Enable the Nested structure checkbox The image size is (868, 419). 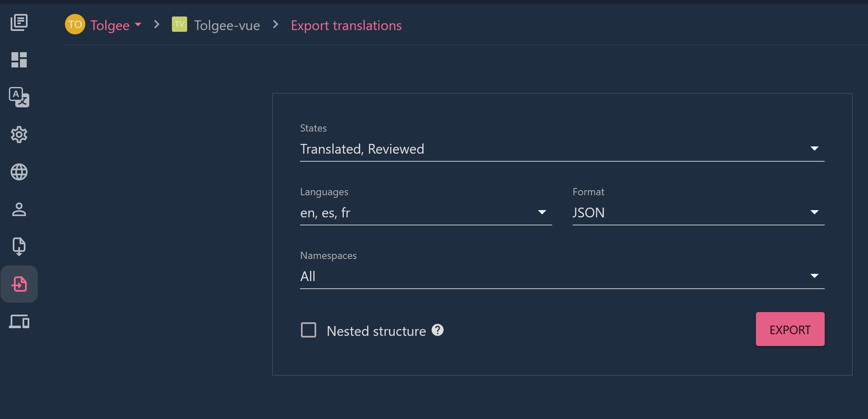(309, 330)
